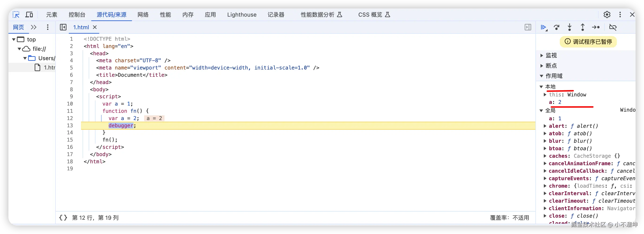The height and width of the screenshot is (234, 644).
Task: Click the debugger keyword on line 13
Action: pos(121,125)
